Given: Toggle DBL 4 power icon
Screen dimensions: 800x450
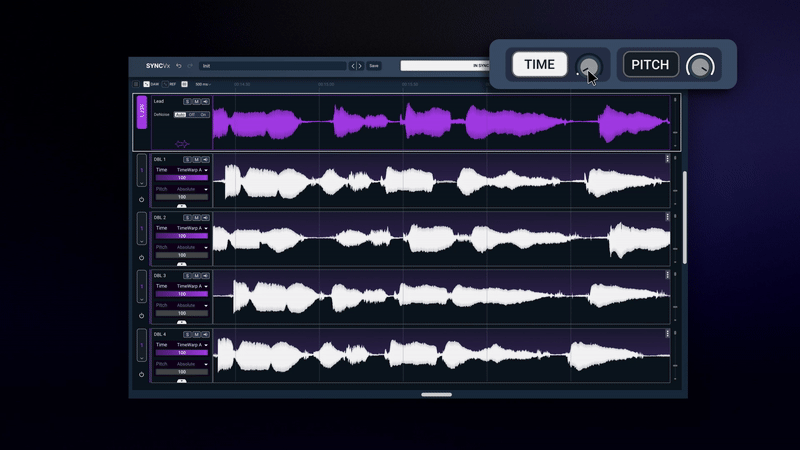Looking at the screenshot, I should [141, 374].
